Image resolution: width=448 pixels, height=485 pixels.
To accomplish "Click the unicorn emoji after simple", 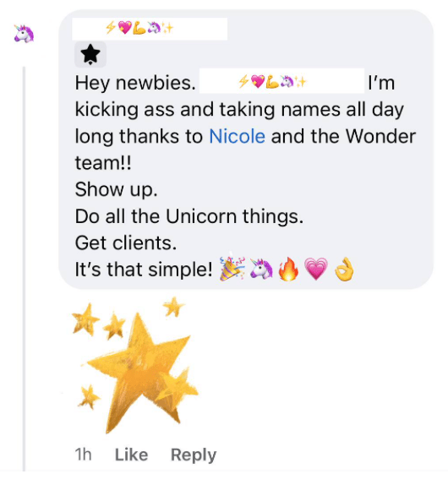I will click(x=261, y=269).
